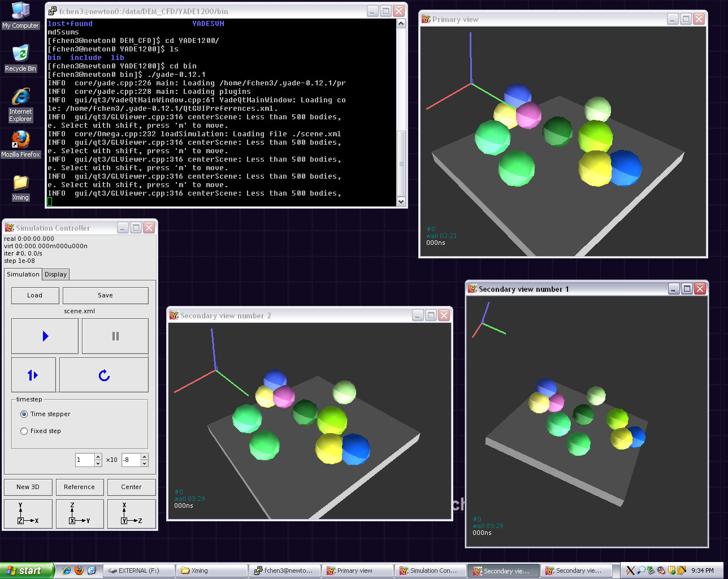Open a New 3D view
Viewport: 728px width, 579px height.
click(28, 487)
